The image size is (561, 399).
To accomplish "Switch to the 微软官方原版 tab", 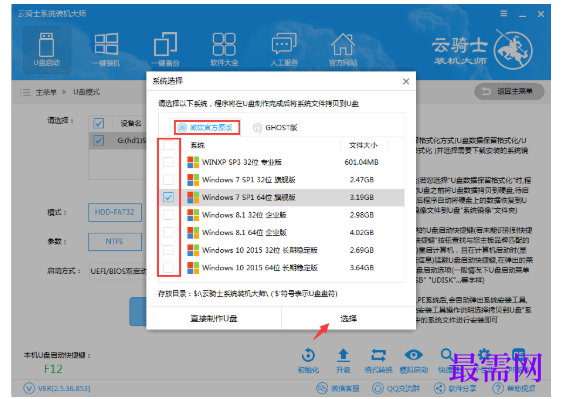I will pos(206,128).
